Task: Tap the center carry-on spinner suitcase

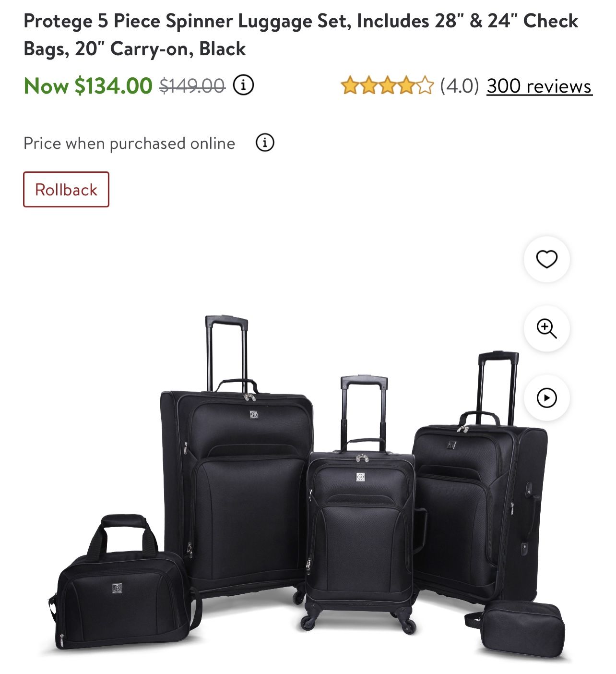Action: 361,504
